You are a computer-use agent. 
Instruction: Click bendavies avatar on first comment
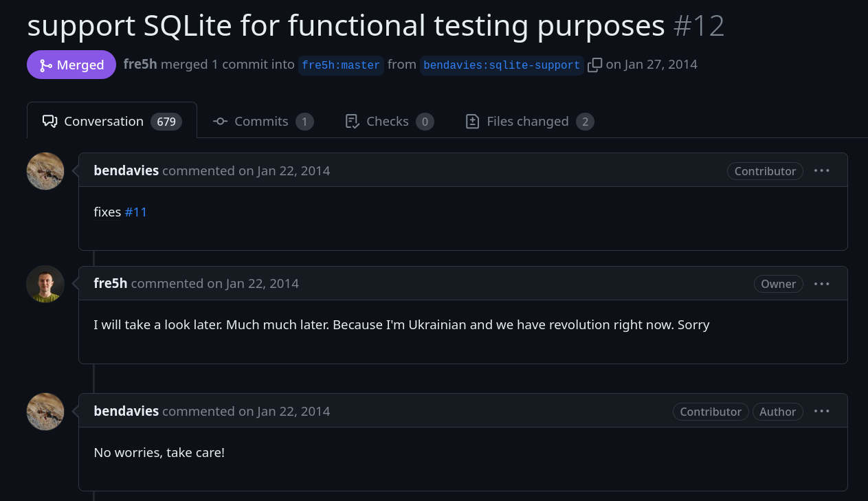click(45, 171)
